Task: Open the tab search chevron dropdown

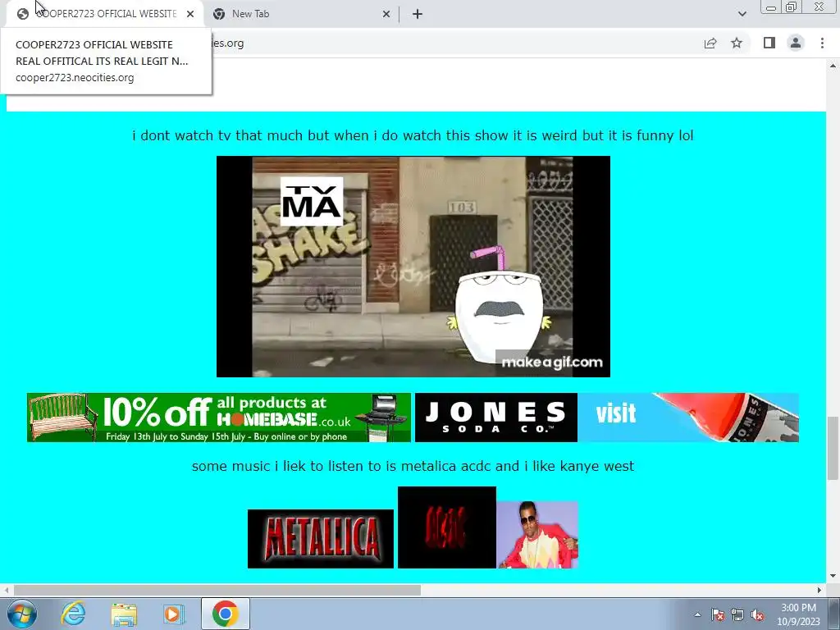Action: [742, 14]
